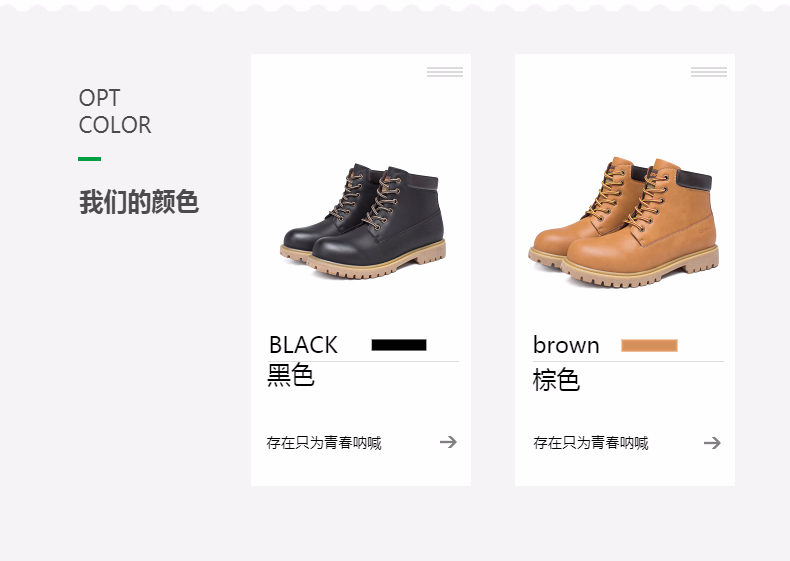Open the three-line menu icon on brown card
The height and width of the screenshot is (561, 790).
tap(709, 72)
